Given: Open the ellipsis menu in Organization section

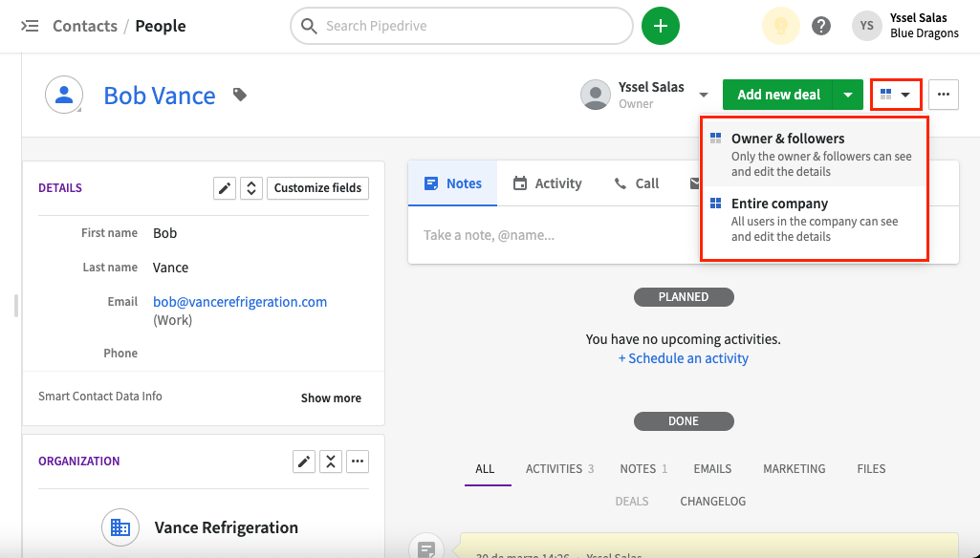Looking at the screenshot, I should (358, 461).
